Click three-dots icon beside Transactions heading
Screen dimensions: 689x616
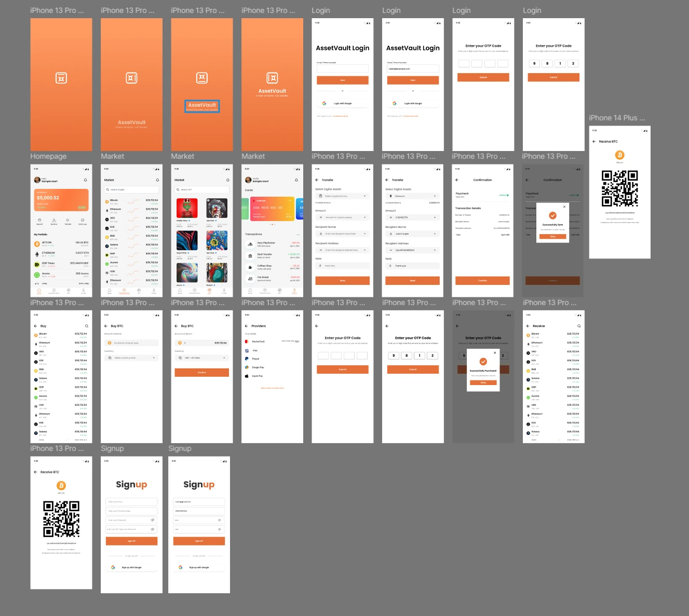tap(299, 234)
